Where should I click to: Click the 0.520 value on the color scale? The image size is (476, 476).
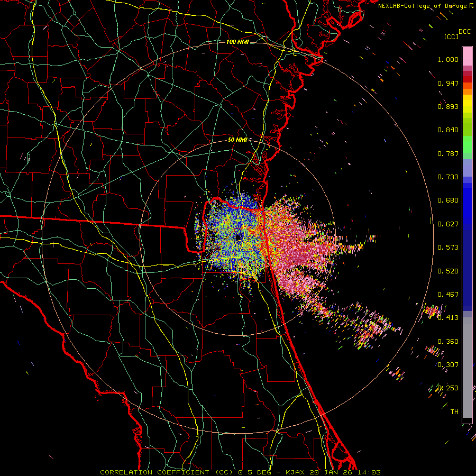tap(448, 271)
